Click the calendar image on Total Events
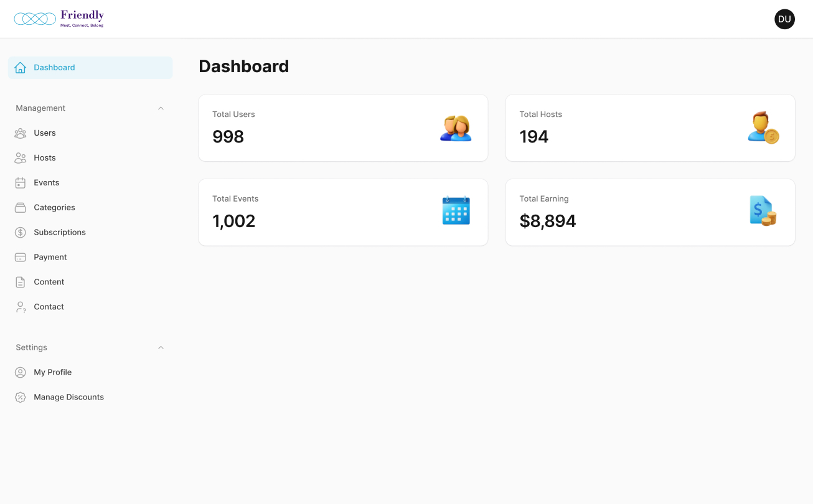Viewport: 813px width, 504px height. pyautogui.click(x=456, y=211)
